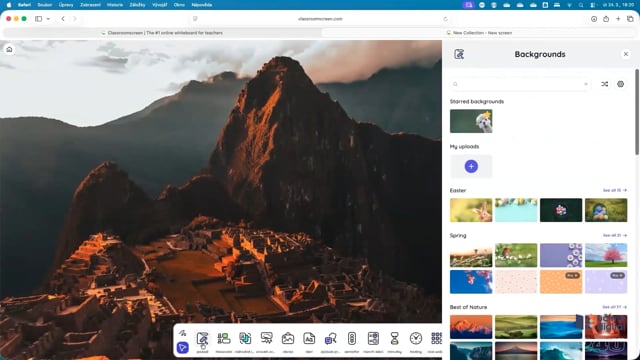Select the starred dog background
640x360 pixels.
(x=471, y=121)
